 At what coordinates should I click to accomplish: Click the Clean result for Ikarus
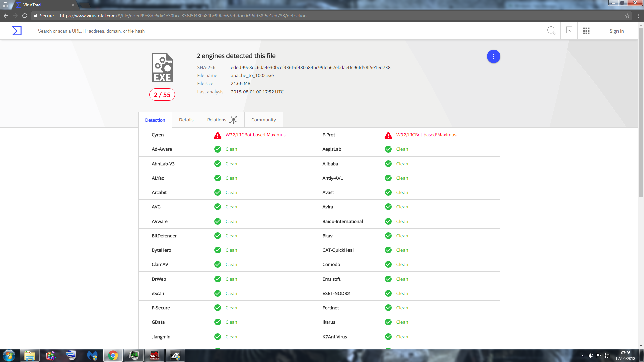(402, 322)
